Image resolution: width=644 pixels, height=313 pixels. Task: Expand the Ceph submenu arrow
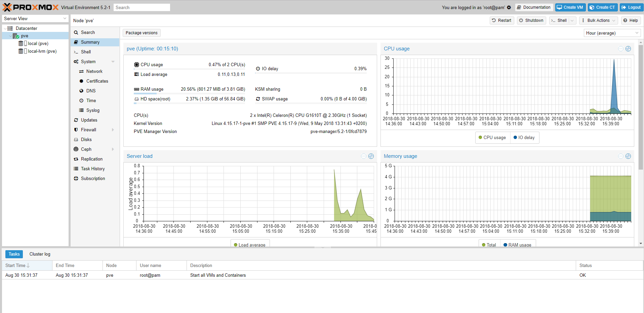point(113,149)
